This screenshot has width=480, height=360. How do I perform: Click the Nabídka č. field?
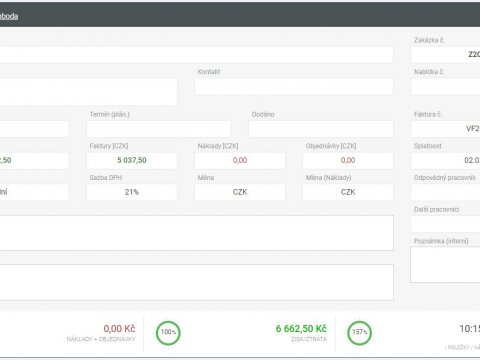click(446, 87)
